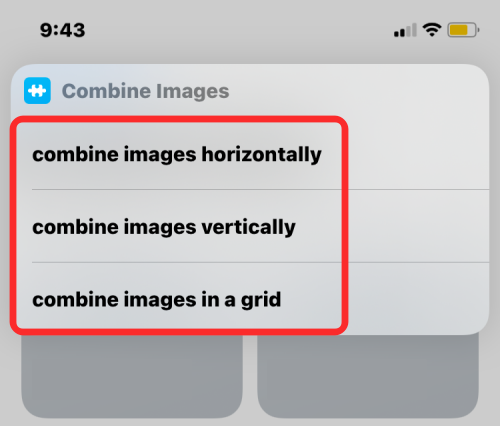The width and height of the screenshot is (500, 426).
Task: Open the right gray shortcut tile
Action: tap(368, 376)
